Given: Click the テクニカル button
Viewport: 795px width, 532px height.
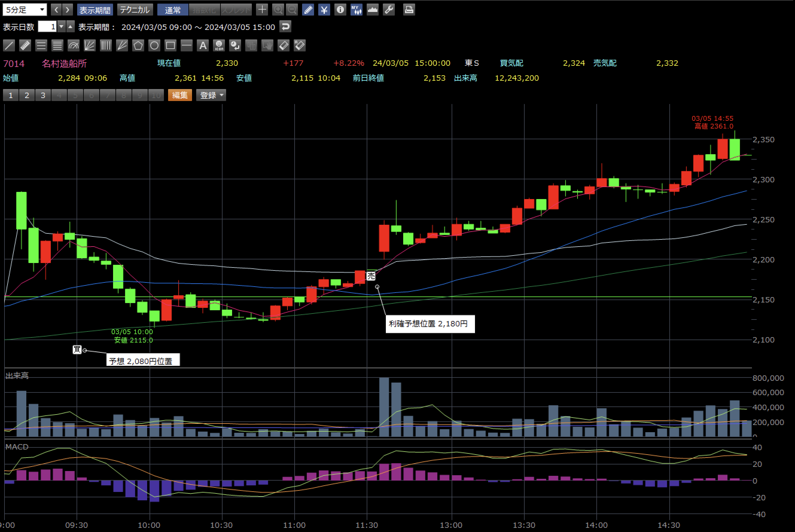Looking at the screenshot, I should pyautogui.click(x=135, y=10).
